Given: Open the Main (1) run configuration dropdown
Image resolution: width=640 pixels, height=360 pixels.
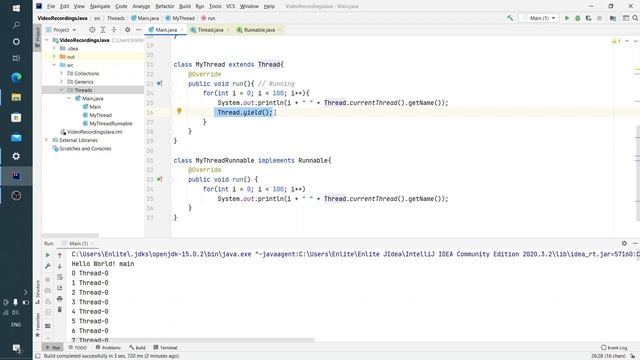Looking at the screenshot, I should click(539, 18).
